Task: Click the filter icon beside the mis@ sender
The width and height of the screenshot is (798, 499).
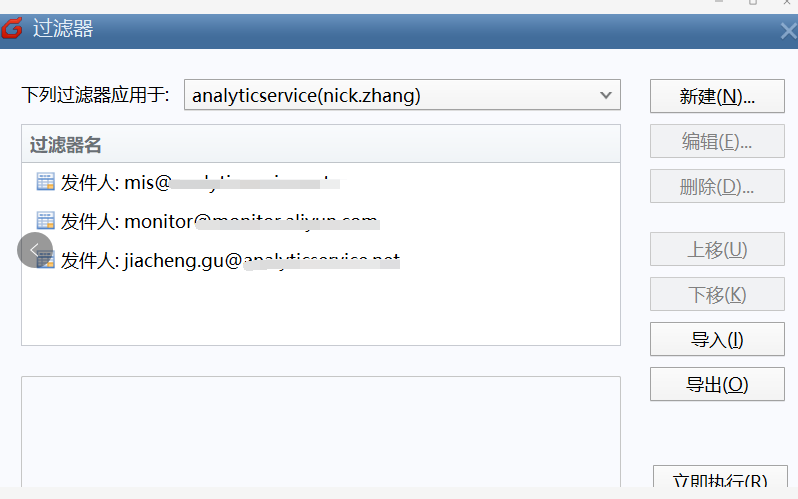Action: pyautogui.click(x=45, y=182)
